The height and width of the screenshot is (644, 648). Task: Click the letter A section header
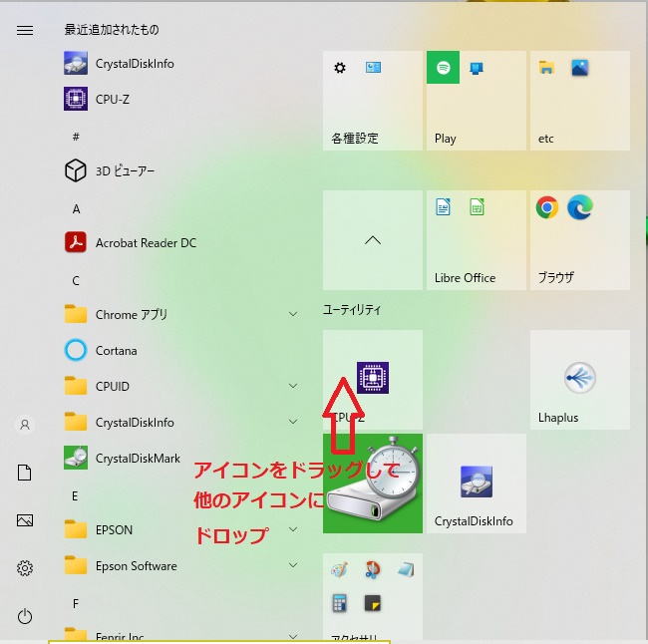76,209
